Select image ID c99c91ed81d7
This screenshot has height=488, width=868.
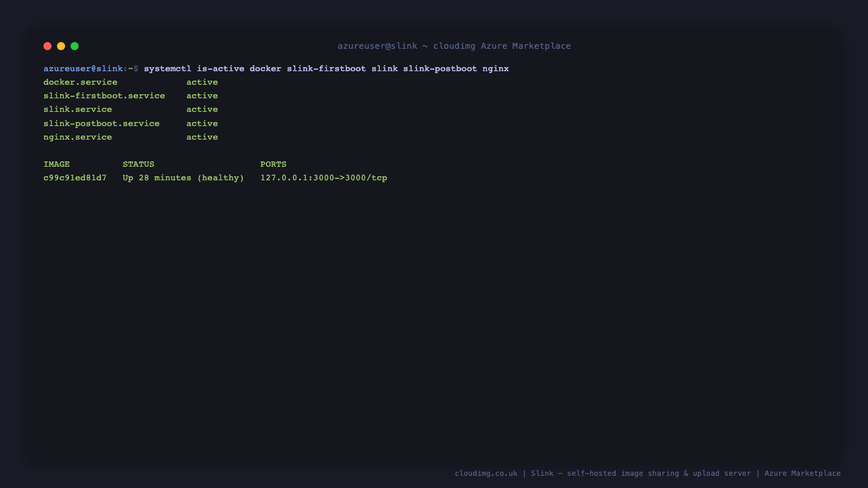coord(75,178)
